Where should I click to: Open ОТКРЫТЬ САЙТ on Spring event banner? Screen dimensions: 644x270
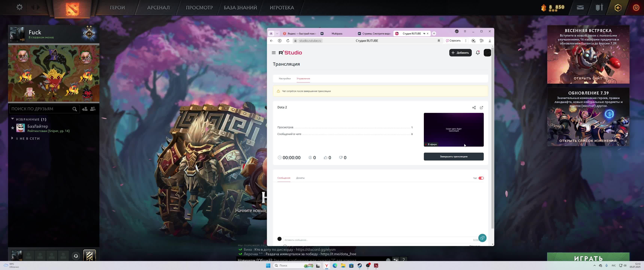588,78
